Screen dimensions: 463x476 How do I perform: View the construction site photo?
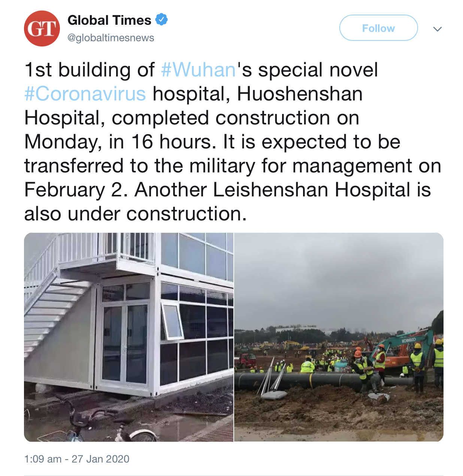coord(339,337)
